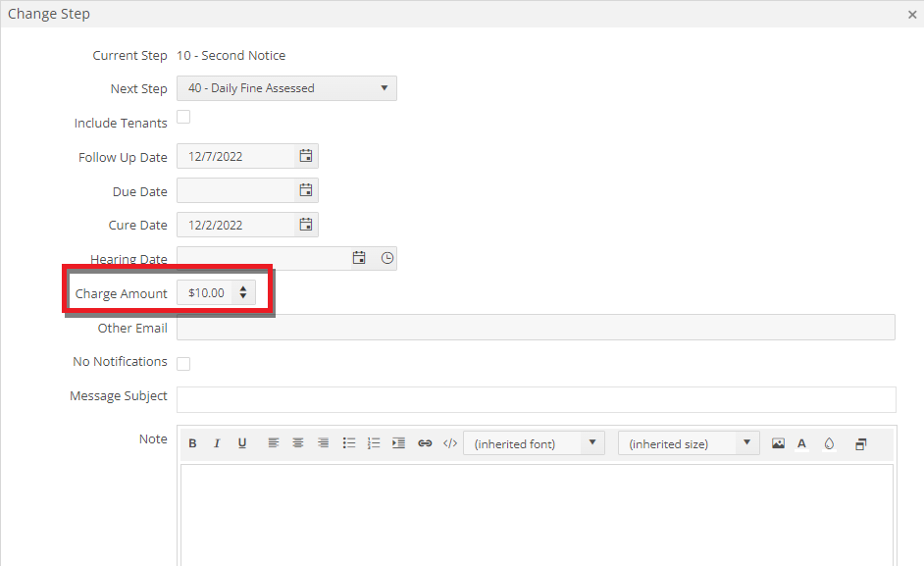
Task: Toggle bold formatting in Note editor
Action: [x=192, y=443]
